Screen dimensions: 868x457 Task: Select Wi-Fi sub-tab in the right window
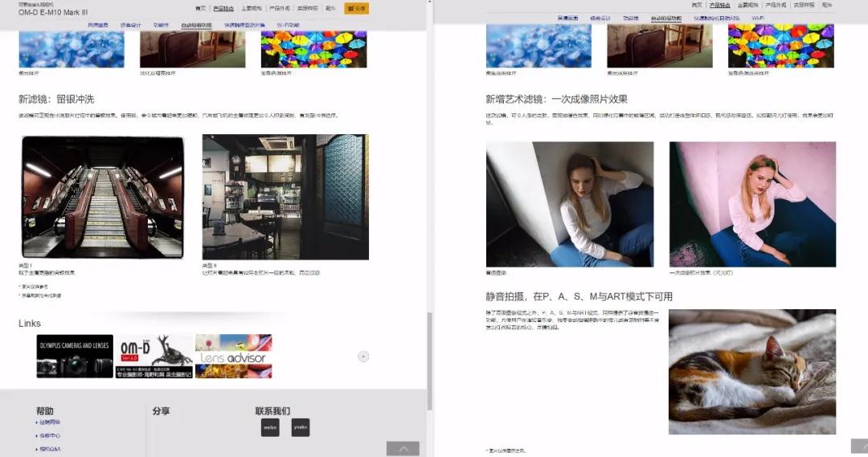(758, 18)
